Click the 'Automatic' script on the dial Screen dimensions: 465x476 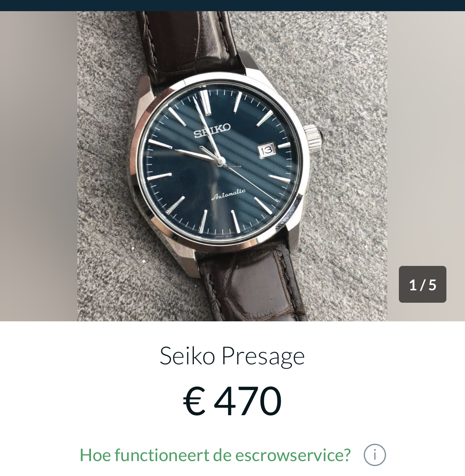point(228,195)
